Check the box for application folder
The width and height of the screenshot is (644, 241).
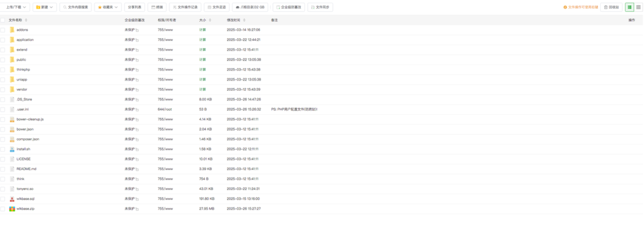[x=3, y=40]
